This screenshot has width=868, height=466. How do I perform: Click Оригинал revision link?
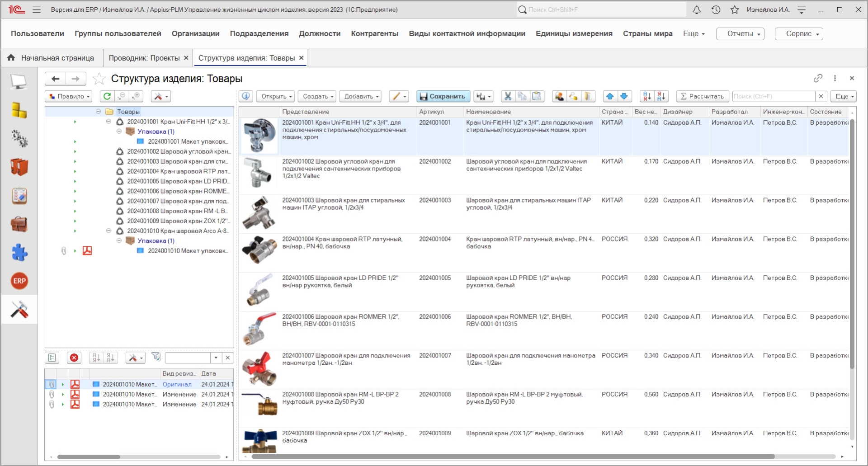(x=177, y=385)
